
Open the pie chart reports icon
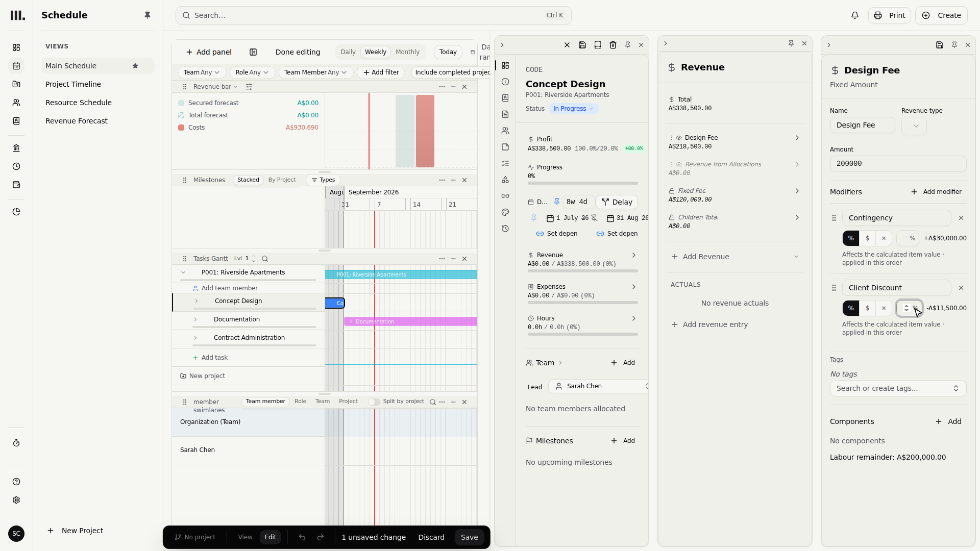click(x=16, y=212)
